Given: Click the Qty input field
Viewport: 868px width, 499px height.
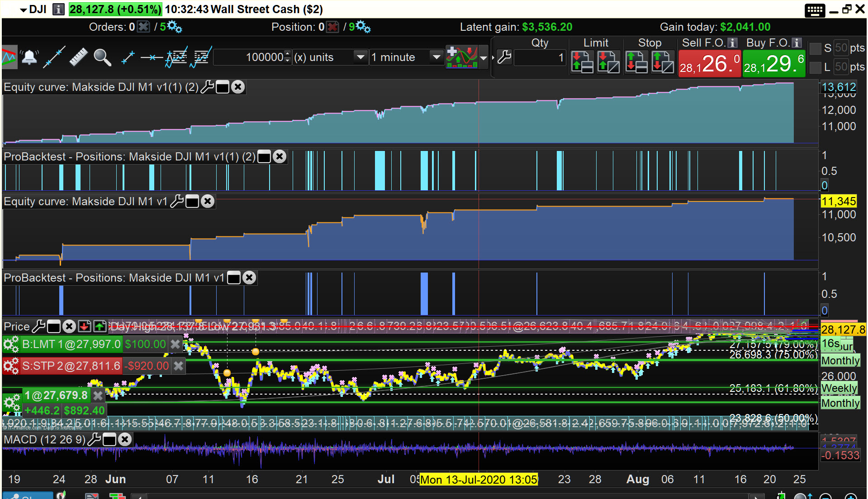Looking at the screenshot, I should (x=540, y=57).
